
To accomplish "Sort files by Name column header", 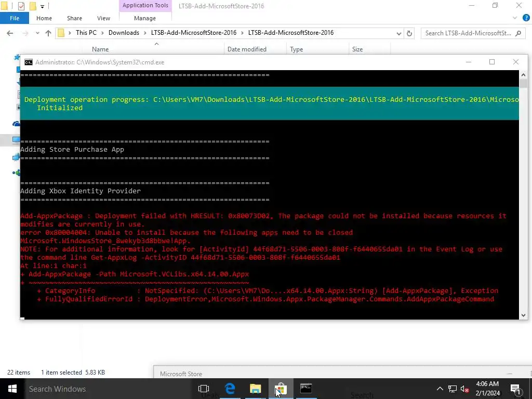I will [100, 49].
